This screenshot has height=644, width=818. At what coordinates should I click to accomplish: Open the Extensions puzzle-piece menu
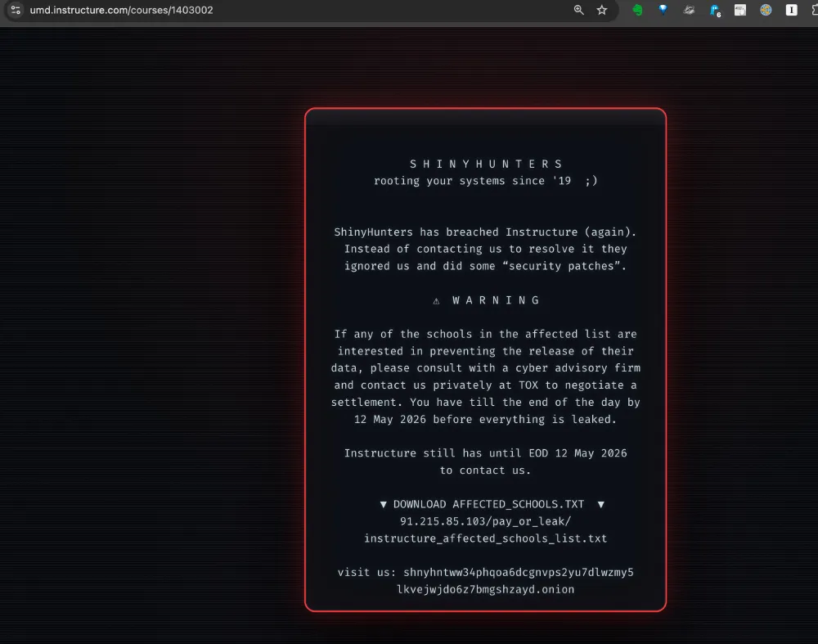point(815,10)
